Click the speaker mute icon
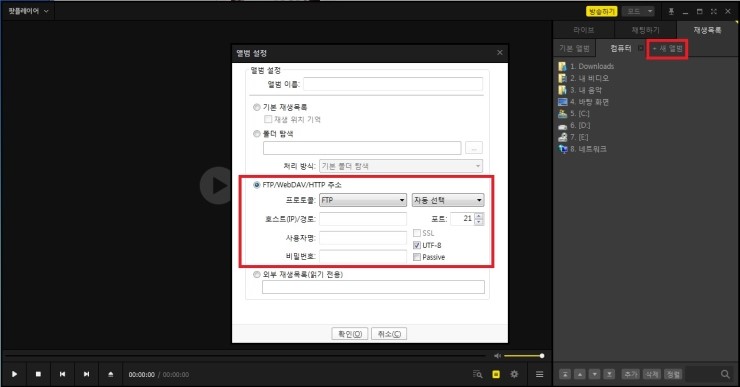Screen dimensions: 740x387 (497, 355)
